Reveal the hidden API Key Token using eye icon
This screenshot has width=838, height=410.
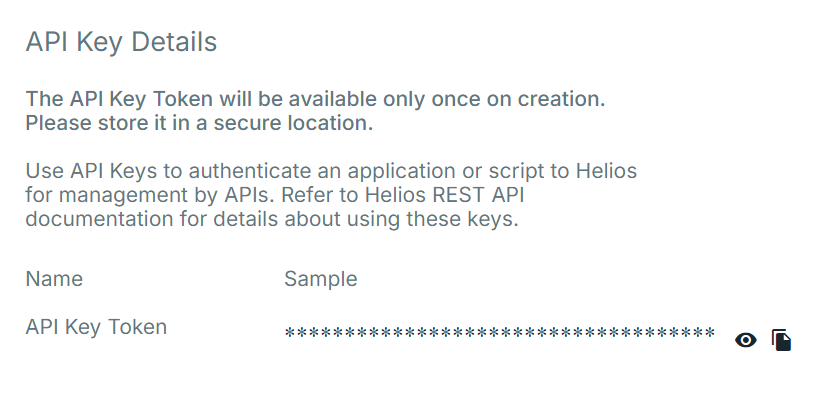click(x=746, y=340)
